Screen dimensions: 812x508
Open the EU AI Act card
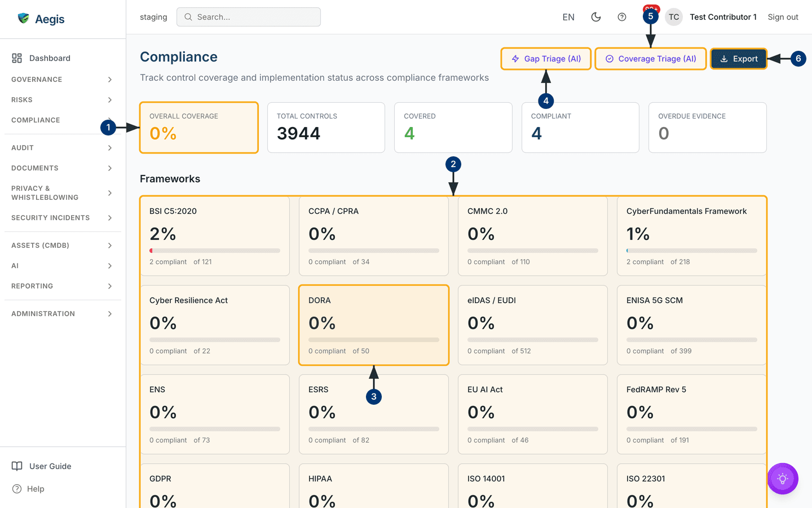(533, 414)
